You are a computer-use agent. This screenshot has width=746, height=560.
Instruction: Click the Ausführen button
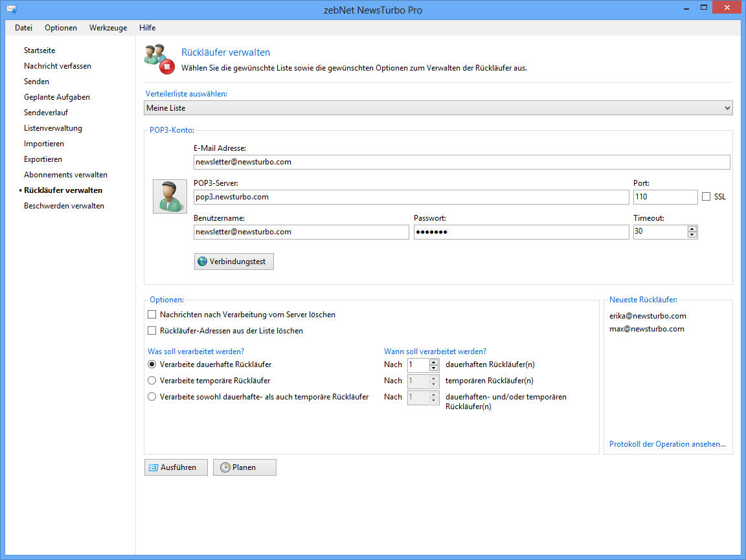(x=175, y=467)
